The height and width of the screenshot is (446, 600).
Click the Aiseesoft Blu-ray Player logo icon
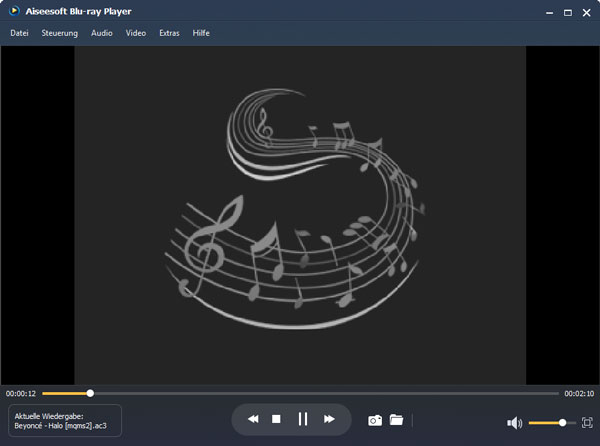point(11,11)
